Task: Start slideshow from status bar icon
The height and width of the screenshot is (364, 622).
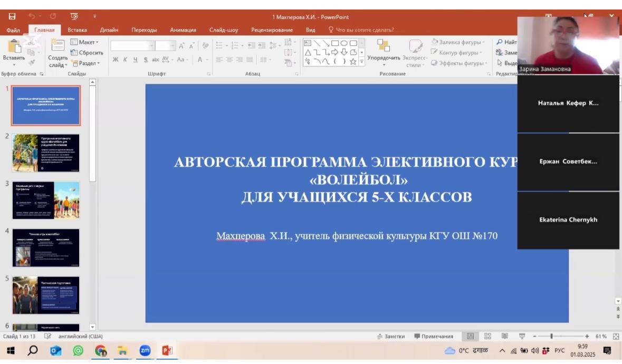Action: [x=522, y=337]
